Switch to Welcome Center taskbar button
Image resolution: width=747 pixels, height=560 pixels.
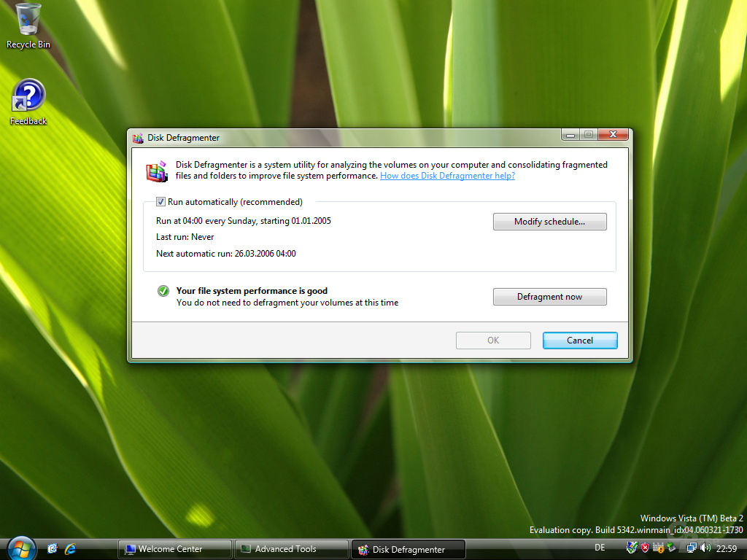tap(175, 549)
